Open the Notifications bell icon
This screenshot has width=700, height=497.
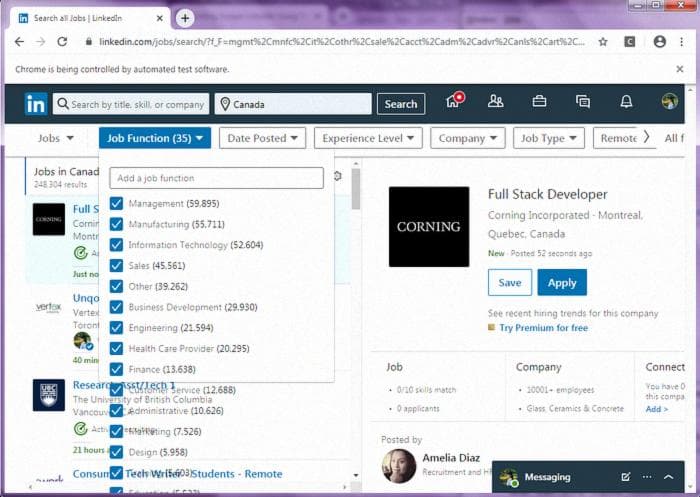626,102
